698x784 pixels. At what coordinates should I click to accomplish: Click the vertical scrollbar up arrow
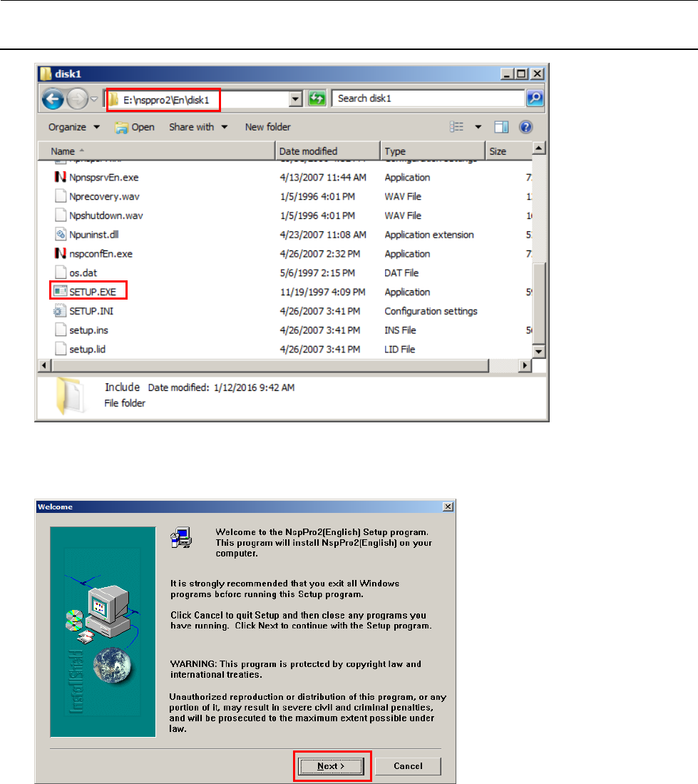coord(538,148)
